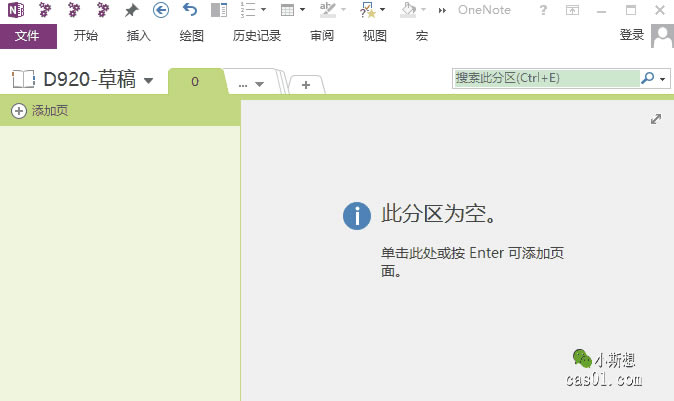
Task: Open the 插入 (Insert) ribbon tab
Action: click(138, 36)
